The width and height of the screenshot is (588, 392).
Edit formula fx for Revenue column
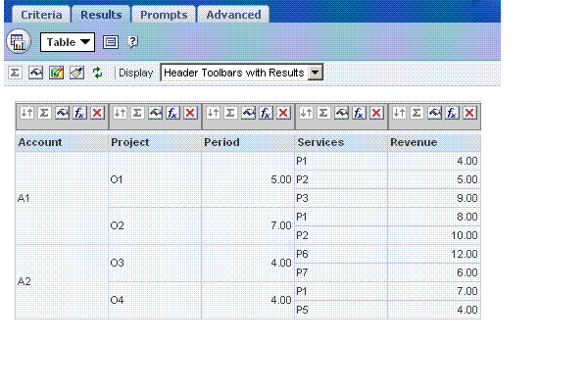[x=452, y=113]
